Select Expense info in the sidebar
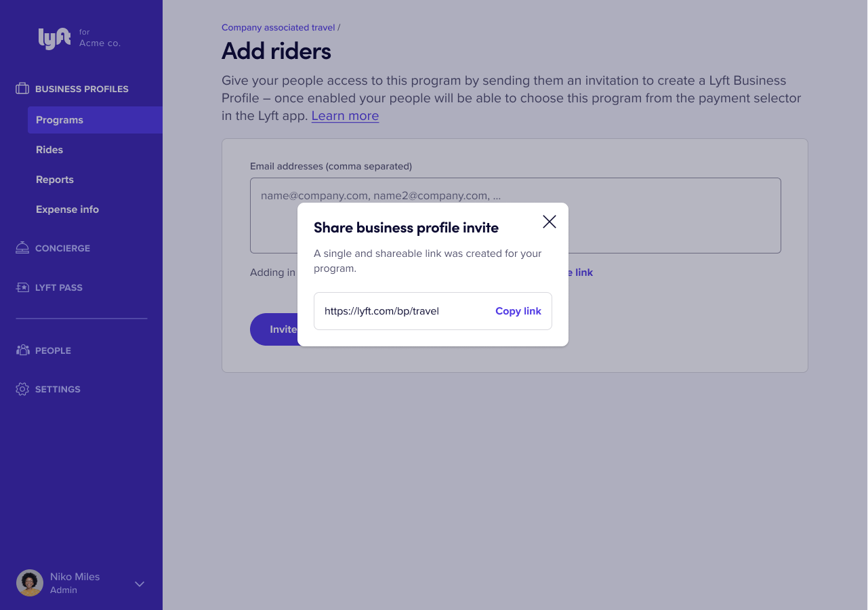The height and width of the screenshot is (610, 868). click(67, 209)
